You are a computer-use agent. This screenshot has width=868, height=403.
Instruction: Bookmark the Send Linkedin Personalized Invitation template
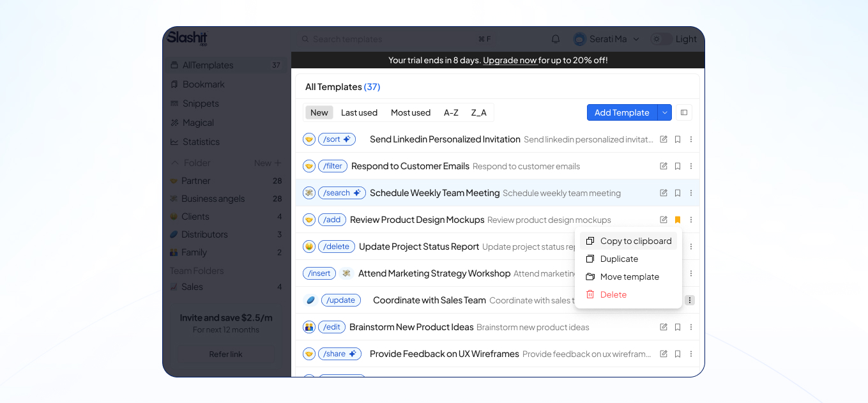678,139
